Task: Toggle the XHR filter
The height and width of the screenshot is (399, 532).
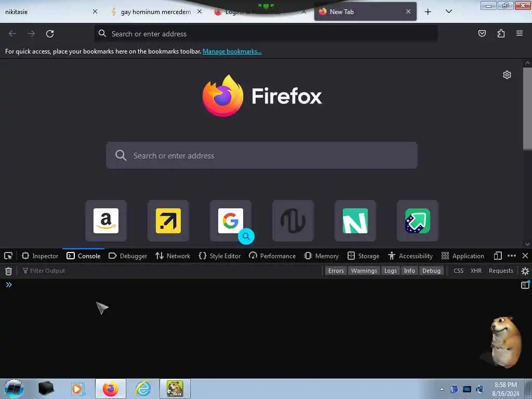Action: click(x=476, y=271)
